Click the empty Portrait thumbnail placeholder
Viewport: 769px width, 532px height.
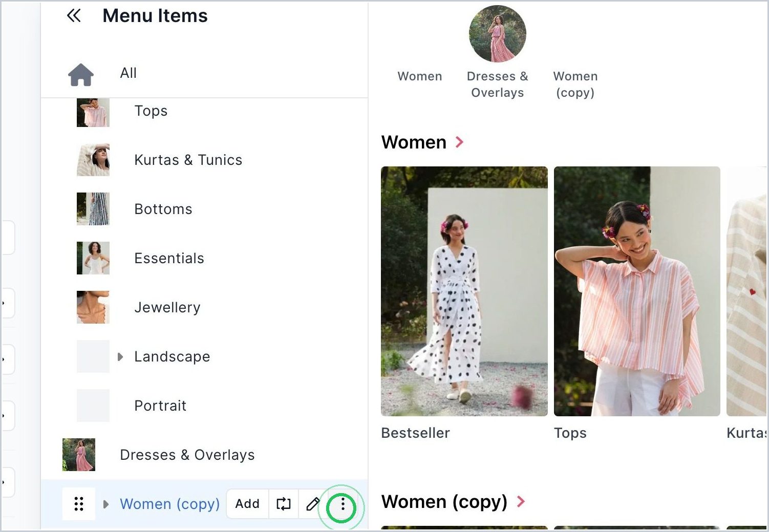coord(93,406)
